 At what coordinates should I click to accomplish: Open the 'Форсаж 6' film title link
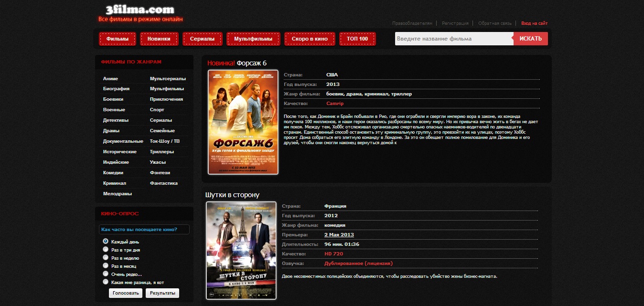point(252,63)
